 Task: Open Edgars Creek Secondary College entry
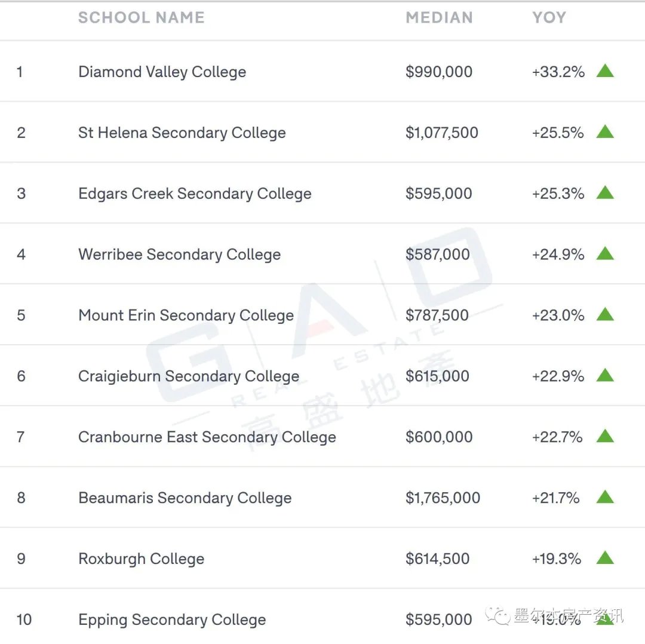[x=195, y=194]
